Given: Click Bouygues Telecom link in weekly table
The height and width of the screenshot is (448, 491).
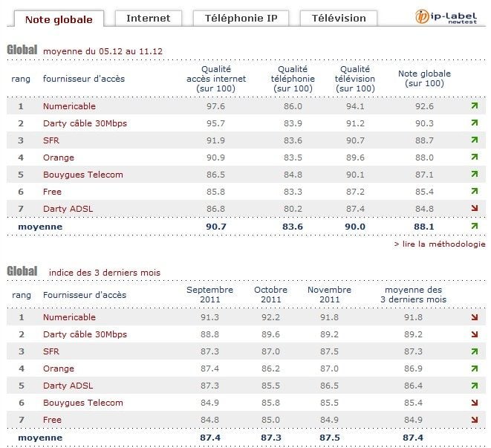Looking at the screenshot, I should [x=83, y=175].
